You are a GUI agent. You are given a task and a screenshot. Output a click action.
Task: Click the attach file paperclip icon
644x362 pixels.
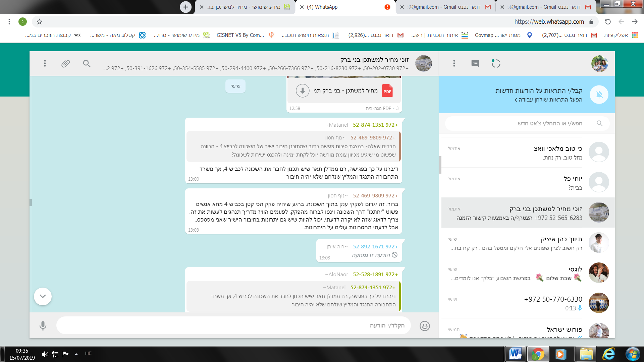pos(66,64)
